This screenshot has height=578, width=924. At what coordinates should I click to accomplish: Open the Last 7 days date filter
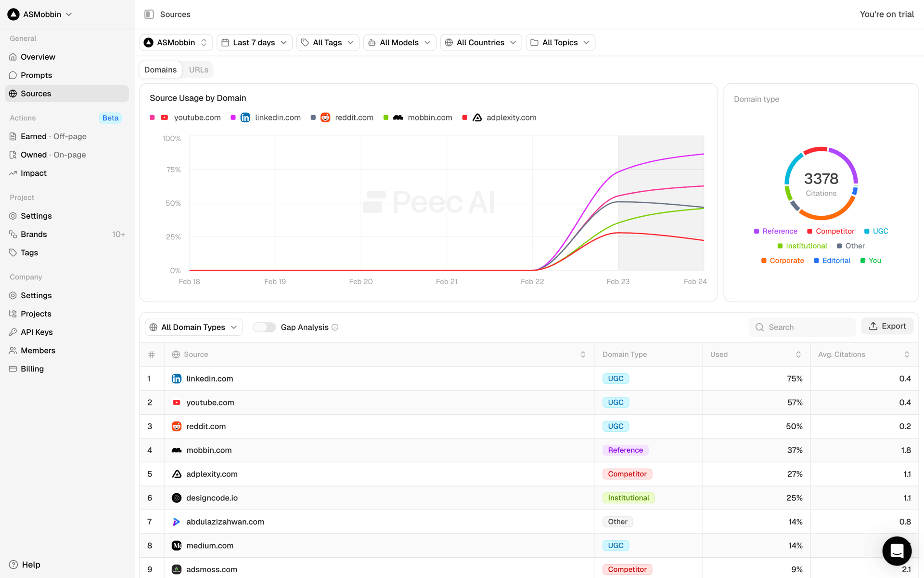coord(254,42)
